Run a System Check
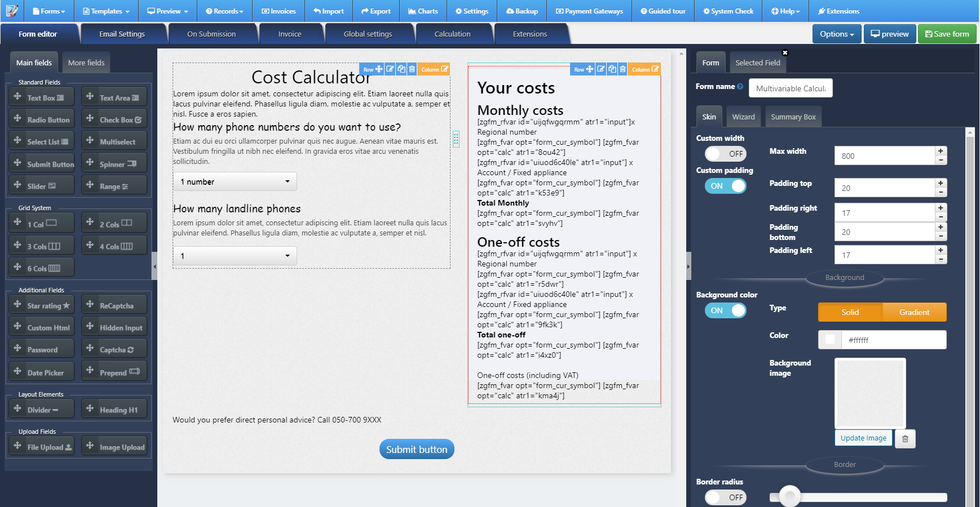This screenshot has width=980, height=507. tap(728, 11)
